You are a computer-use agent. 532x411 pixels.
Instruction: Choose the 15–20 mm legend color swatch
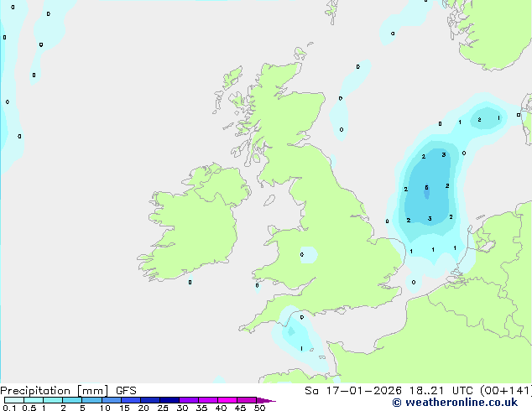tap(130, 400)
